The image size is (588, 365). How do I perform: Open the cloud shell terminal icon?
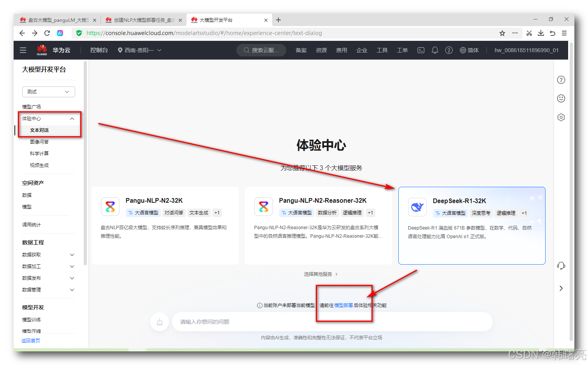click(x=421, y=50)
